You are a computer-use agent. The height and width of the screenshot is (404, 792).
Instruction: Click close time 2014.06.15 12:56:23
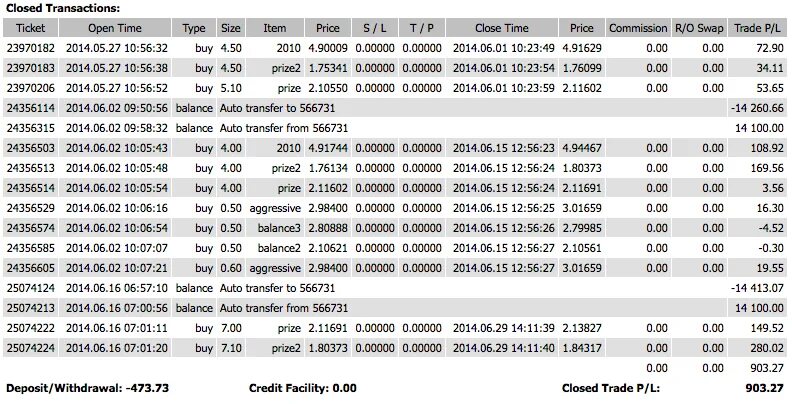tap(504, 148)
